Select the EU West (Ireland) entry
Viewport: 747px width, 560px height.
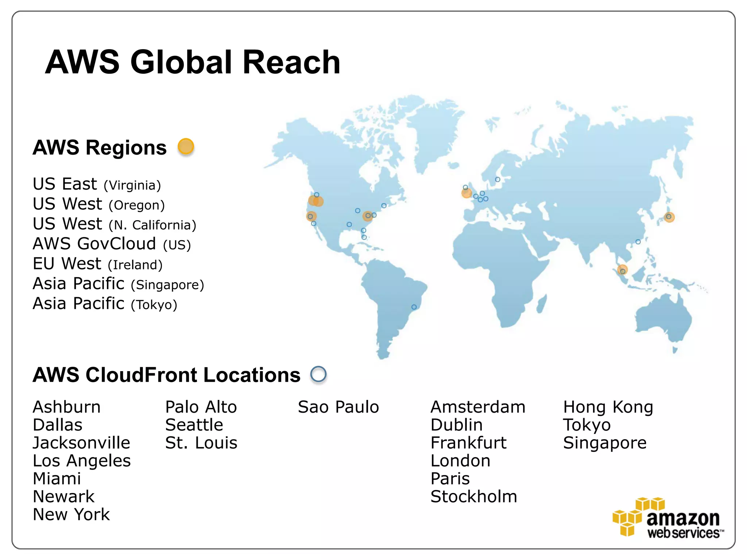(x=97, y=264)
